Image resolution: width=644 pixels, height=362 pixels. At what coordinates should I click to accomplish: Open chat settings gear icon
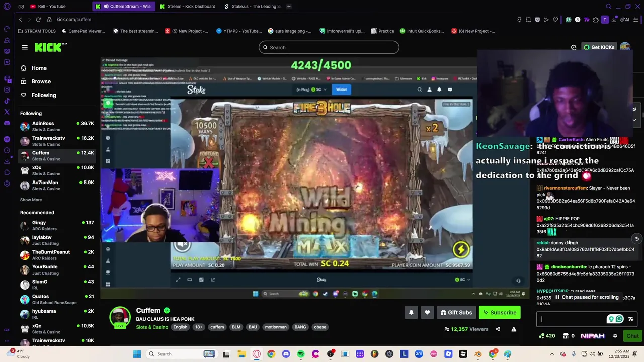[615, 336]
